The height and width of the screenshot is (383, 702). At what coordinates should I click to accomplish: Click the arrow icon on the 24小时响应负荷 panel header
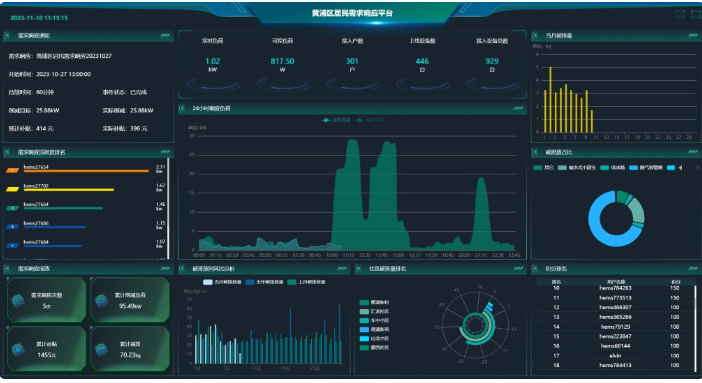pyautogui.click(x=182, y=108)
